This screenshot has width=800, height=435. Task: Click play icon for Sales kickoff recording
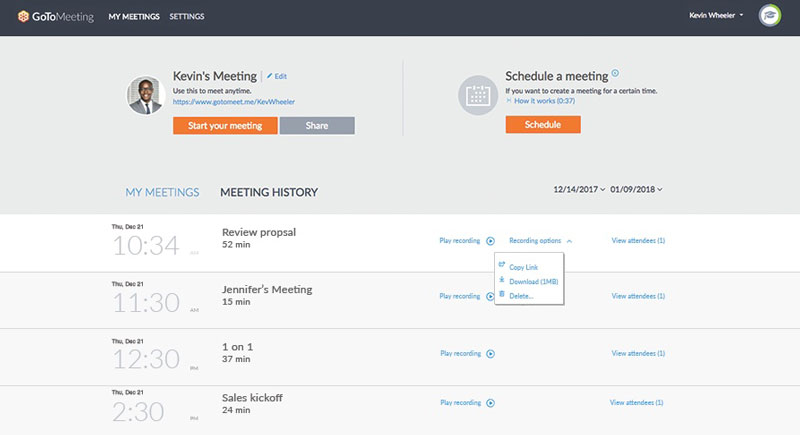[x=491, y=403]
